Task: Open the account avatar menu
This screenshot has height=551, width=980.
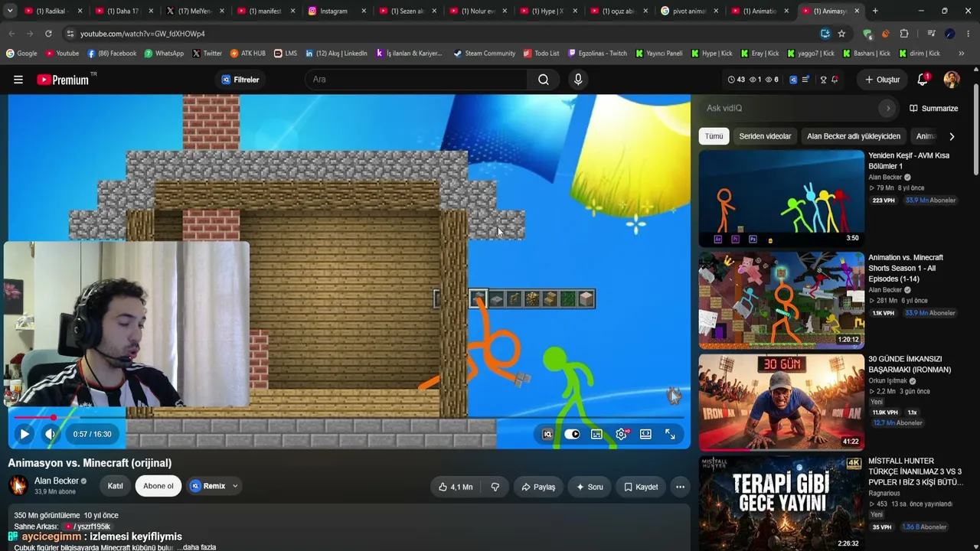Action: [952, 80]
